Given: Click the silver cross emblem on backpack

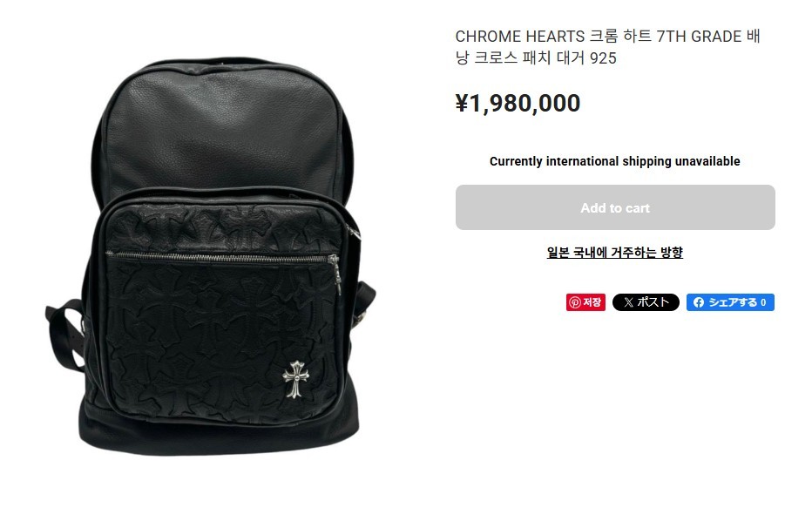Looking at the screenshot, I should (x=295, y=379).
